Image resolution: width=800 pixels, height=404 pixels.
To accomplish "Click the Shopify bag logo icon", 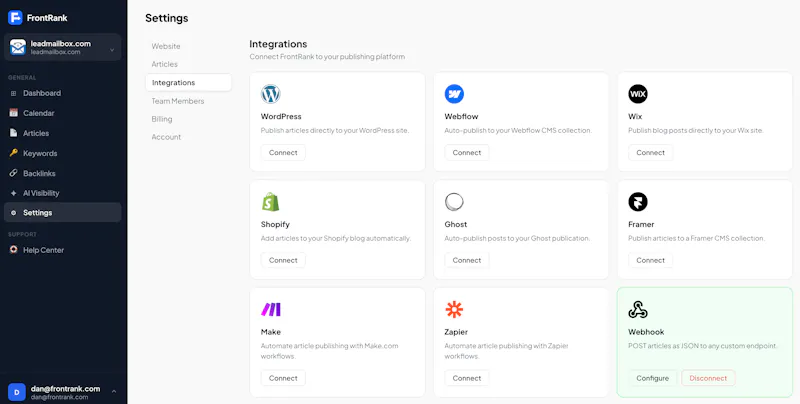I will [270, 202].
